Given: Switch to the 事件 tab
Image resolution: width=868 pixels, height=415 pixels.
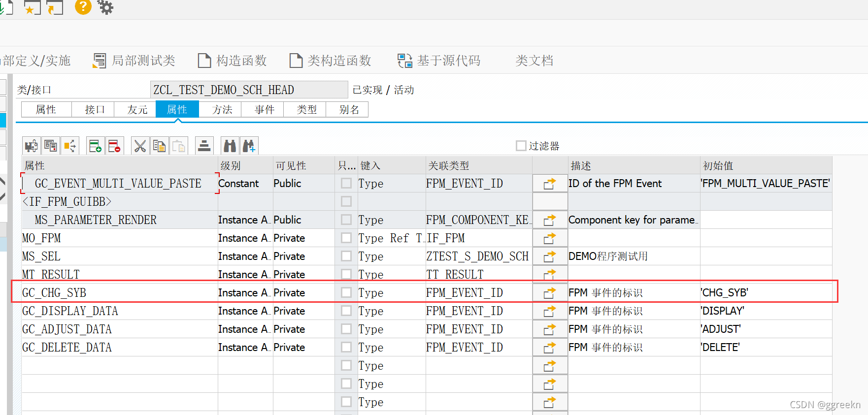Looking at the screenshot, I should (263, 109).
